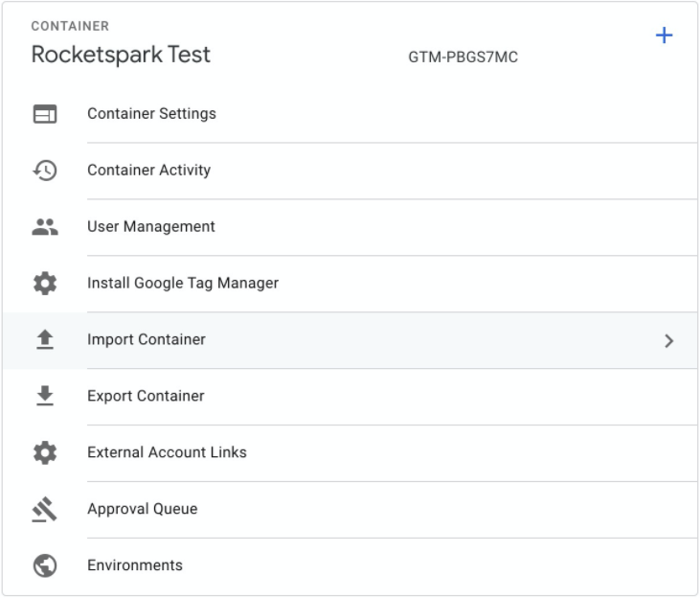Go to Environments
Screen dimensions: 700x598
[350, 565]
